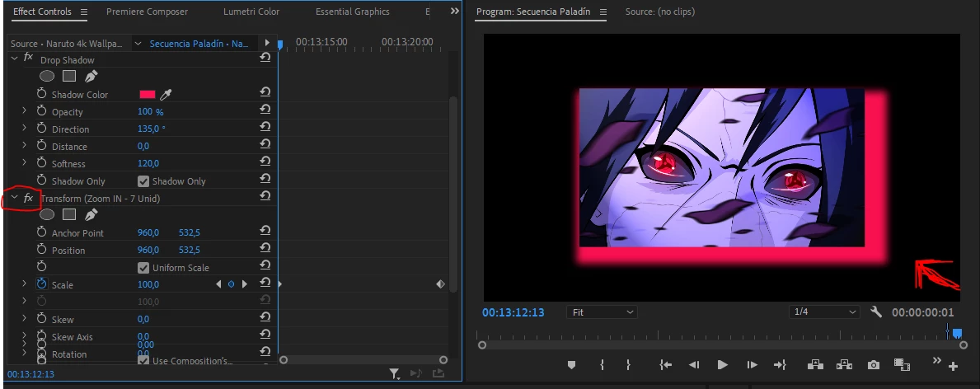Add or remove Scale keyframe
This screenshot has height=389, width=980.
(232, 284)
